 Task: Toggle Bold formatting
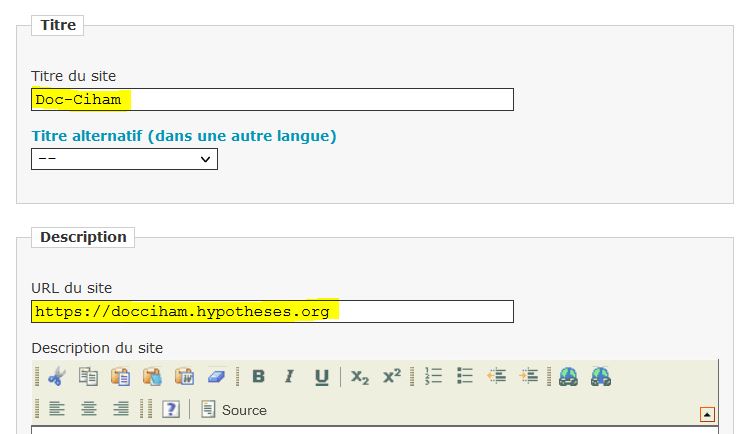pos(258,376)
